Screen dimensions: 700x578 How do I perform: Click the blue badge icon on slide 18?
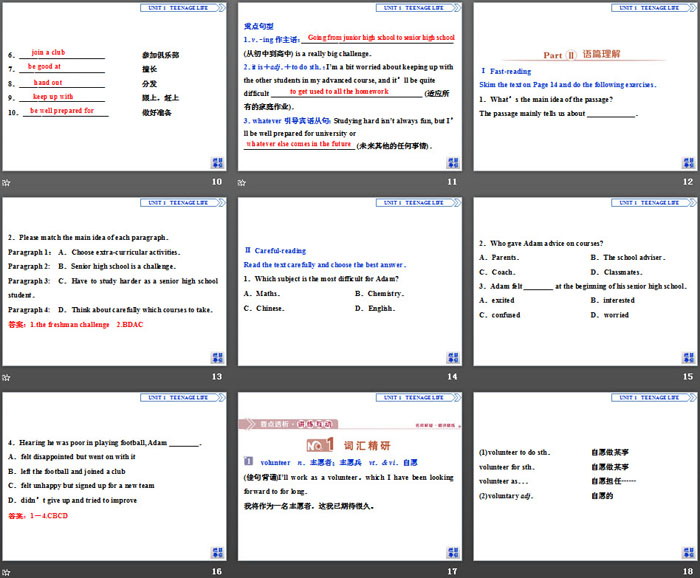point(688,552)
